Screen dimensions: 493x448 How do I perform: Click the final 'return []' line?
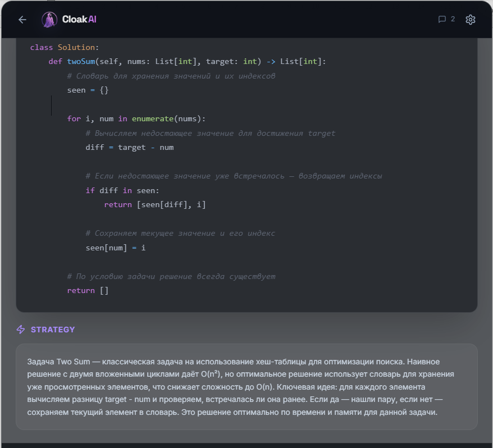pyautogui.click(x=88, y=291)
